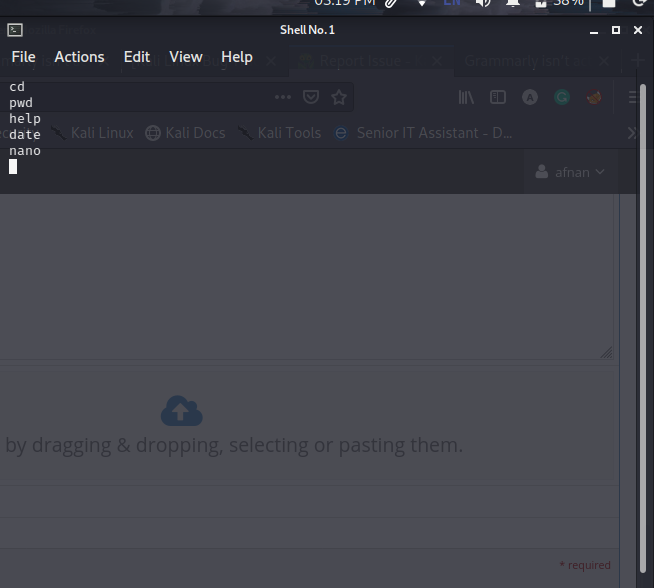Click the volume speaker icon
This screenshot has width=654, height=588.
pyautogui.click(x=483, y=3)
